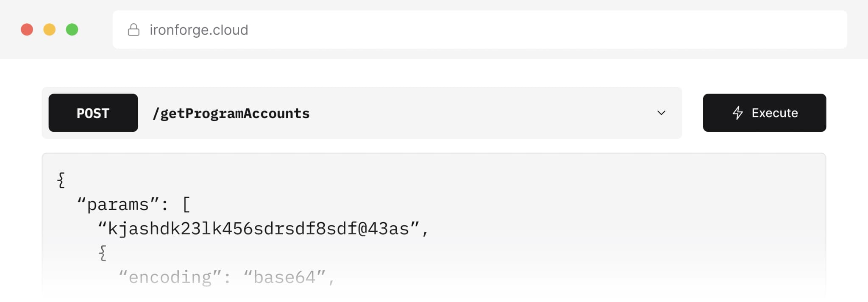Click the kjashdk23lk456 program ID string
The width and height of the screenshot is (868, 302).
pos(263,229)
